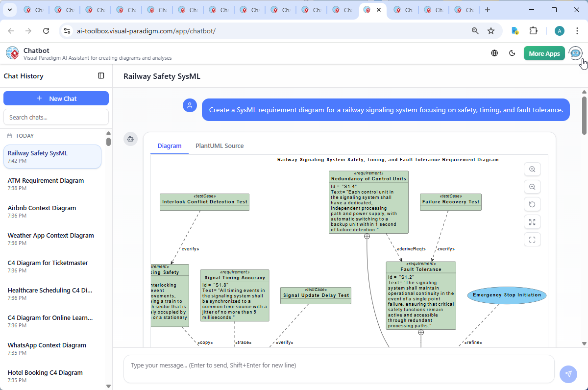Open the chatbot assistant widget

tap(575, 53)
